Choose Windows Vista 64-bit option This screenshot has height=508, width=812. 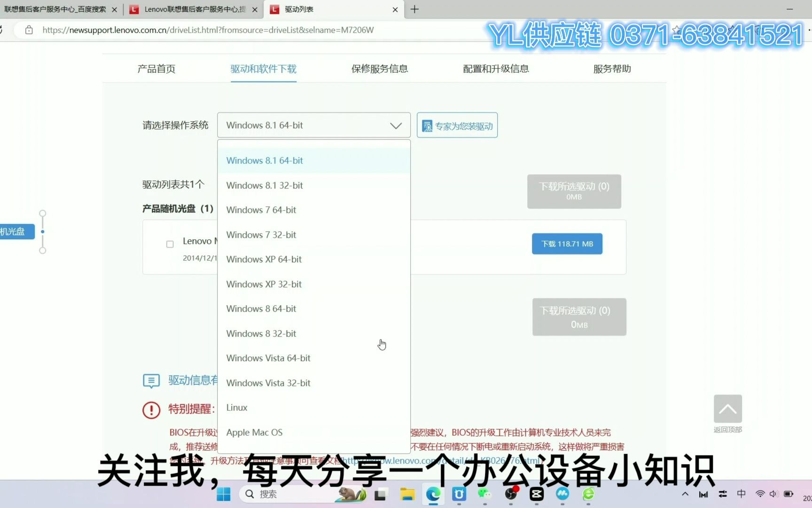coord(314,358)
